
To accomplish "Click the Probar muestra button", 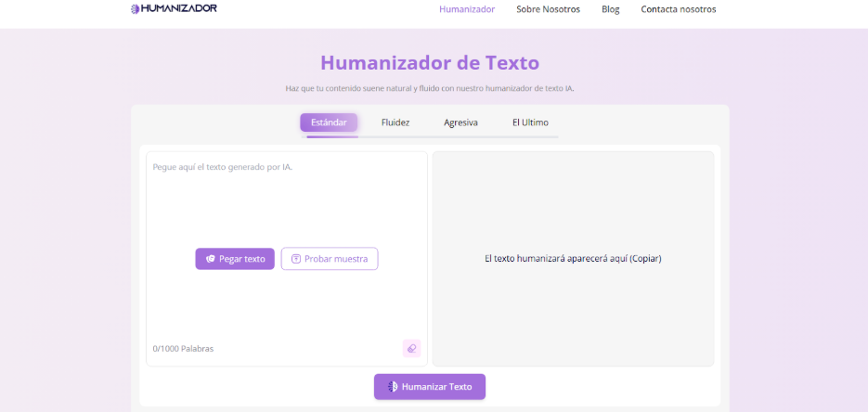I will [x=330, y=259].
